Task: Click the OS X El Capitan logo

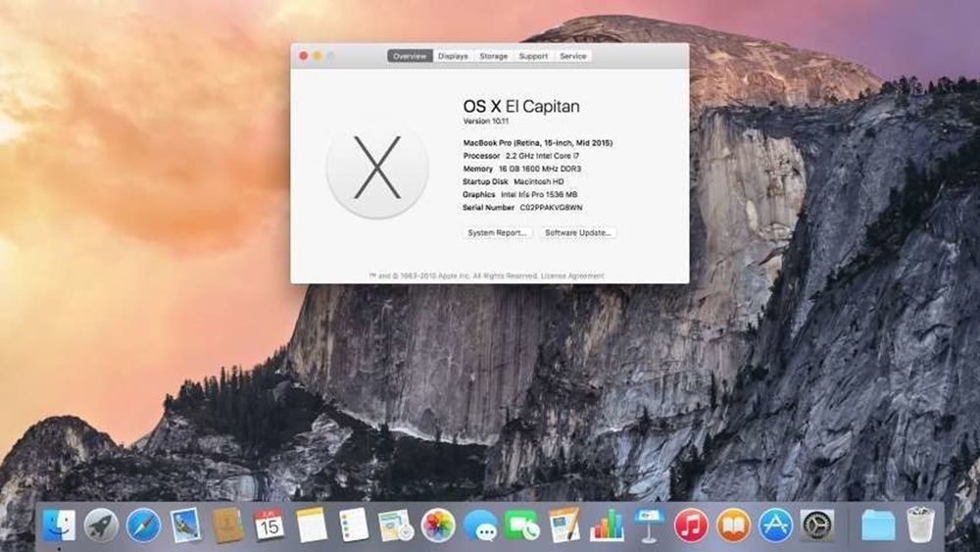Action: click(x=377, y=168)
